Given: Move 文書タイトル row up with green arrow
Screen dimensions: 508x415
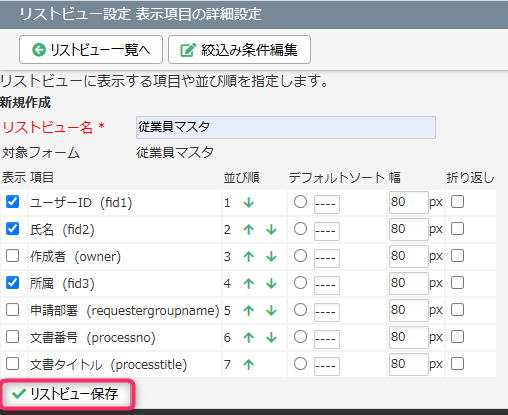Looking at the screenshot, I should [x=249, y=364].
